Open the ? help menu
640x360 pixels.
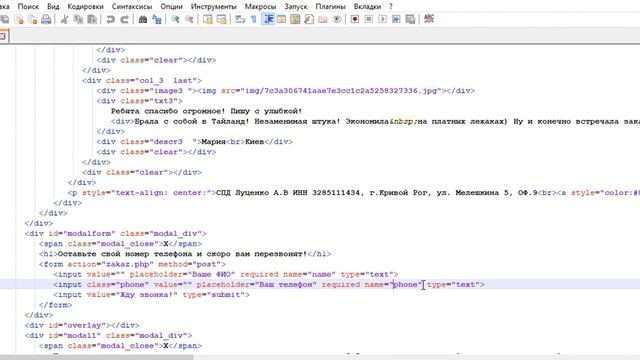391,7
